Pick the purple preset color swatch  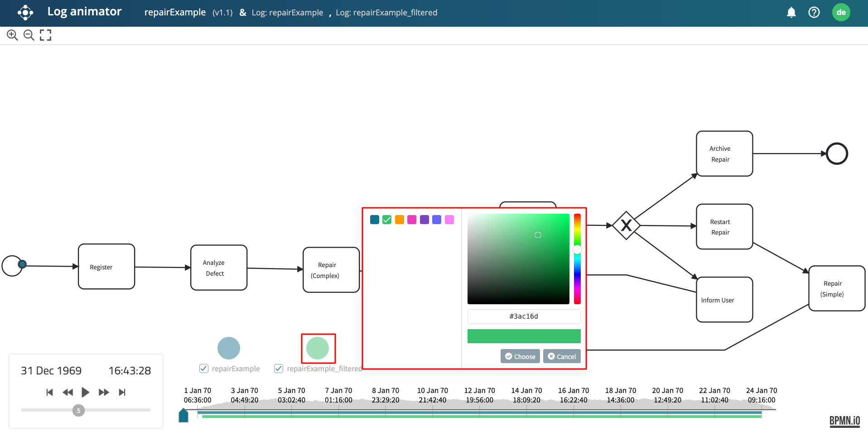pyautogui.click(x=424, y=220)
